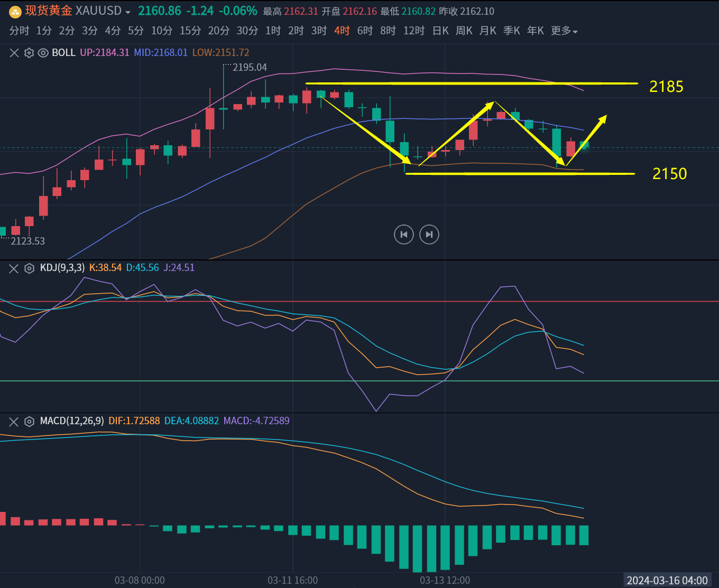Viewport: 719px width, 588px height.
Task: Open BOLL indicator settings gear
Action: pos(29,53)
